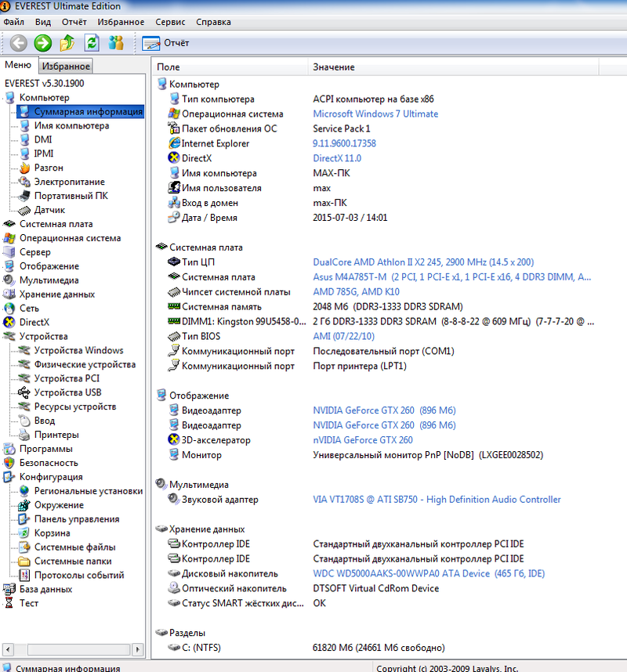Open the Файл menu

(14, 22)
